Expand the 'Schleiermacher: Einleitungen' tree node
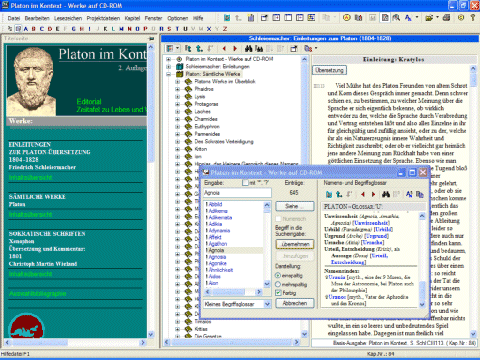The image size is (480, 360). coord(169,66)
